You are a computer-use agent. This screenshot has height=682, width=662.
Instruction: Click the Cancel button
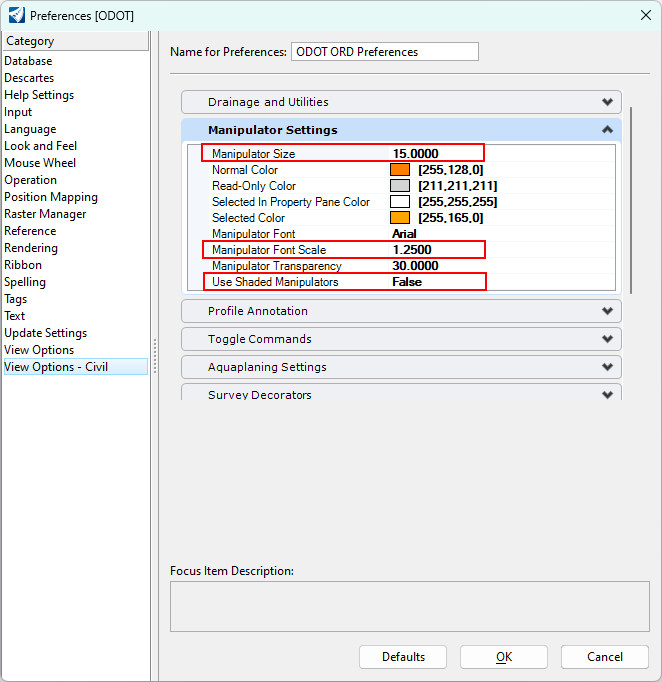pos(605,657)
